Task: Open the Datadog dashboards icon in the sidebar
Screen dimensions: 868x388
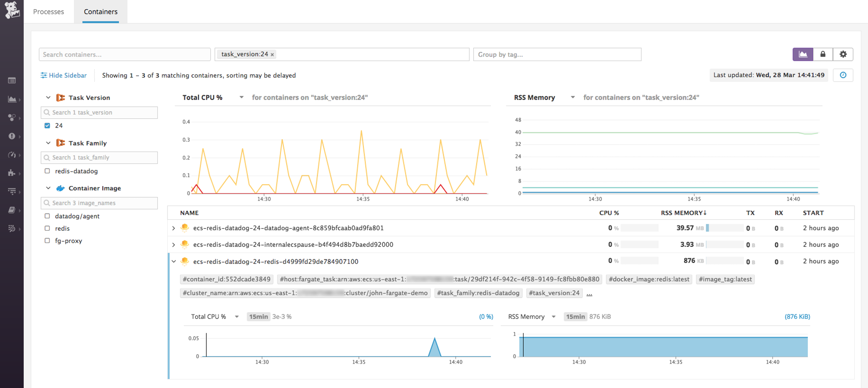Action: pos(12,80)
